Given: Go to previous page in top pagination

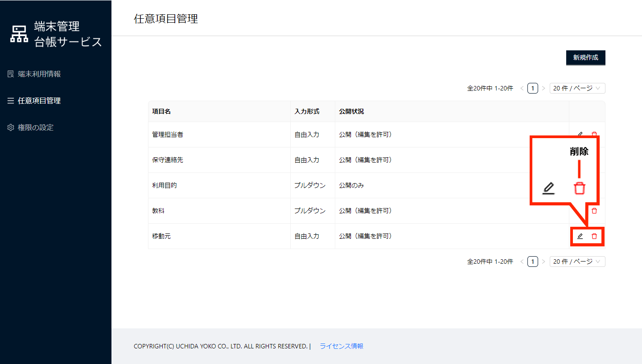Looking at the screenshot, I should click(x=522, y=89).
